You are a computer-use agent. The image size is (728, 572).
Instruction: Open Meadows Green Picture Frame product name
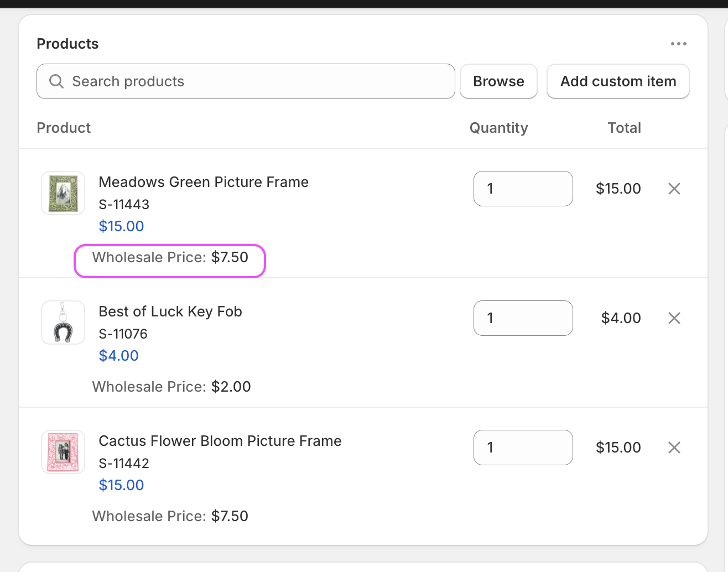pos(204,182)
